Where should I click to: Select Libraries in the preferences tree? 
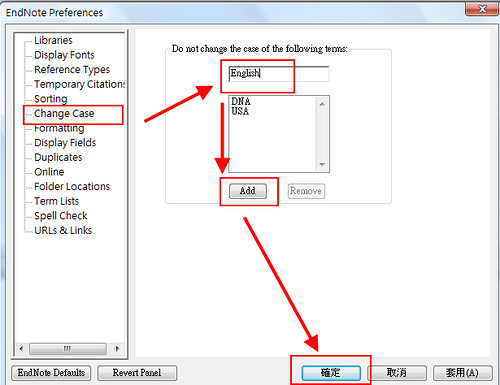click(x=53, y=40)
